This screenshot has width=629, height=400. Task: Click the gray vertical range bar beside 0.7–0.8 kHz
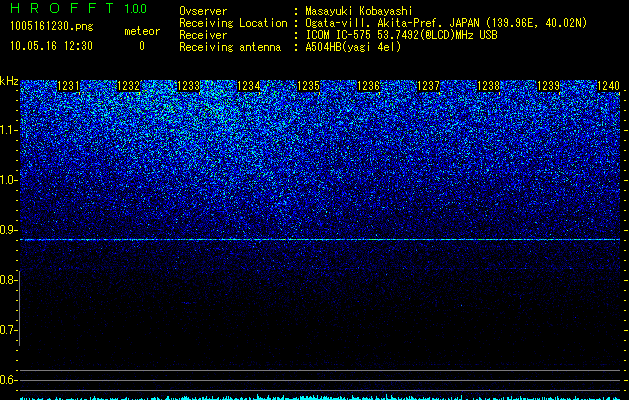[x=19, y=308]
